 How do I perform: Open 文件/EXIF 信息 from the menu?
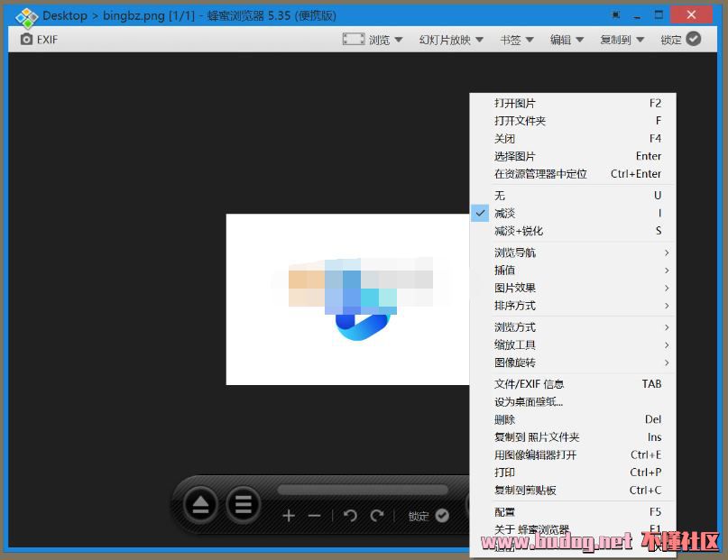573,383
